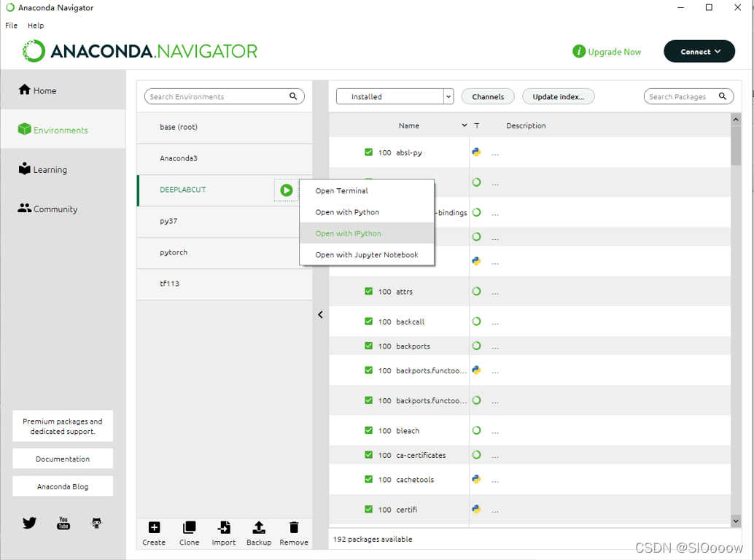Select the Anaconda3 environment

click(x=225, y=159)
